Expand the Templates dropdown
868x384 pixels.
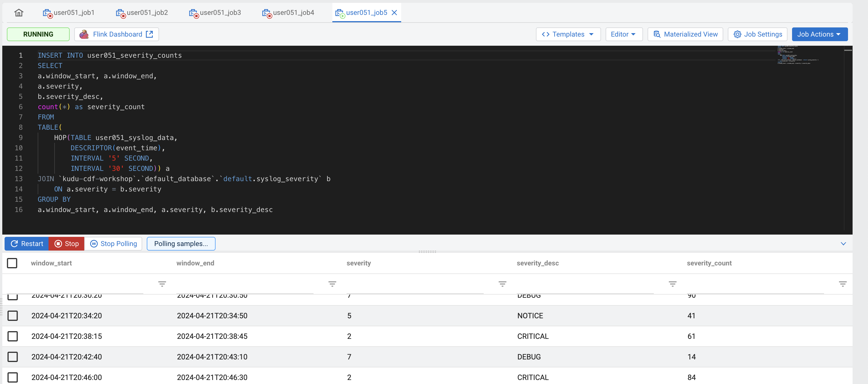coord(568,34)
